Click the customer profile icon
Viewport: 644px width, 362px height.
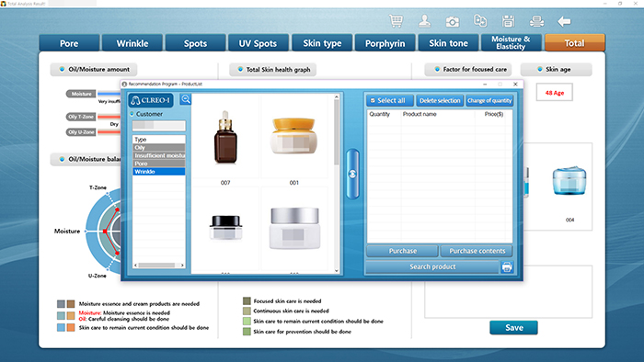424,21
